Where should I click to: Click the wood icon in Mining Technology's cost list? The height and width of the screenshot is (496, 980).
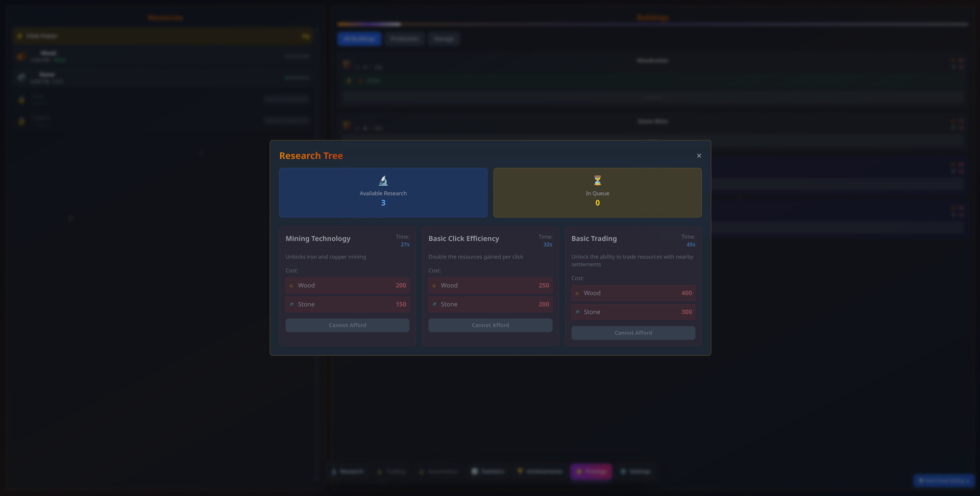[292, 285]
